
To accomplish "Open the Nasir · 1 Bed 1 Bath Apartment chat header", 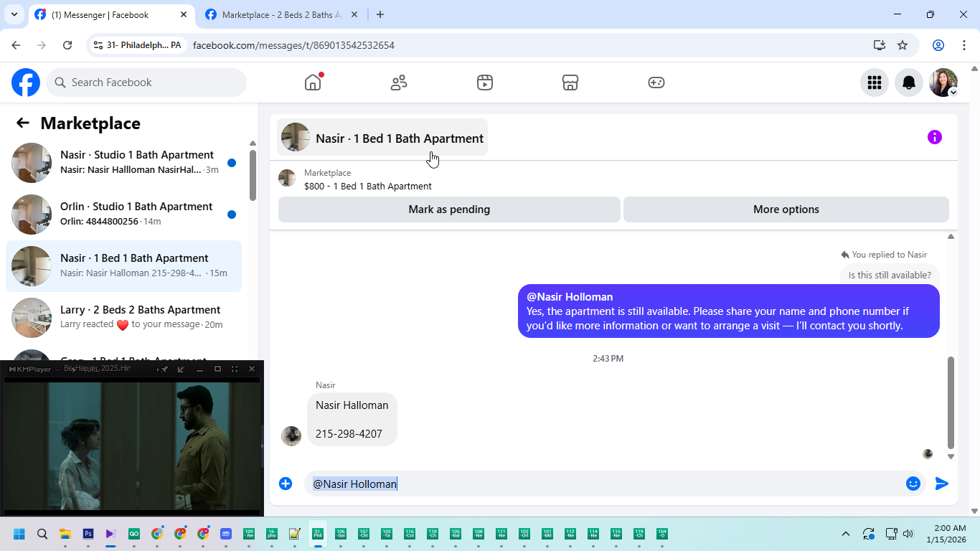I will click(x=382, y=137).
